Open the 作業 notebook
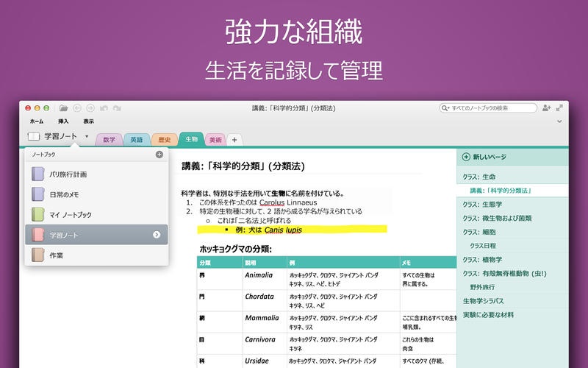Screen dimensions: 588x368 96,255
